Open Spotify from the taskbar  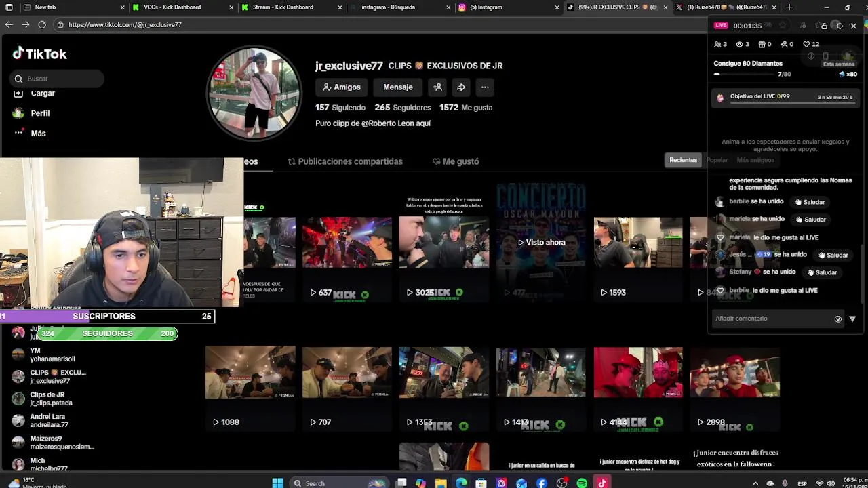click(x=582, y=483)
